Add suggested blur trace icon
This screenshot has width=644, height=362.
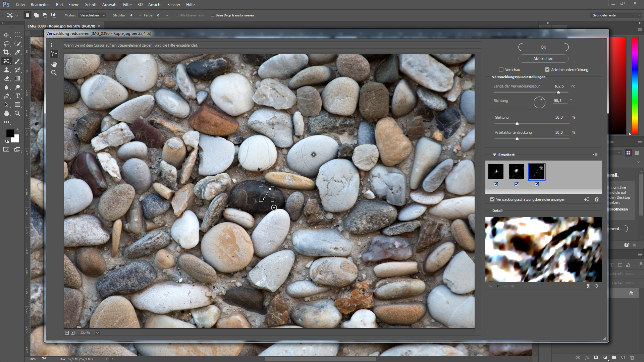pyautogui.click(x=587, y=199)
